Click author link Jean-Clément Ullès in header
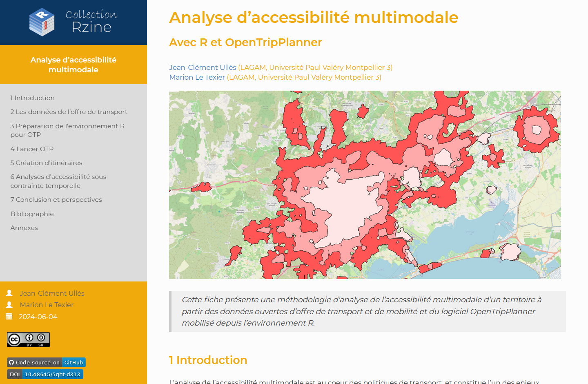The image size is (588, 384). click(x=203, y=67)
